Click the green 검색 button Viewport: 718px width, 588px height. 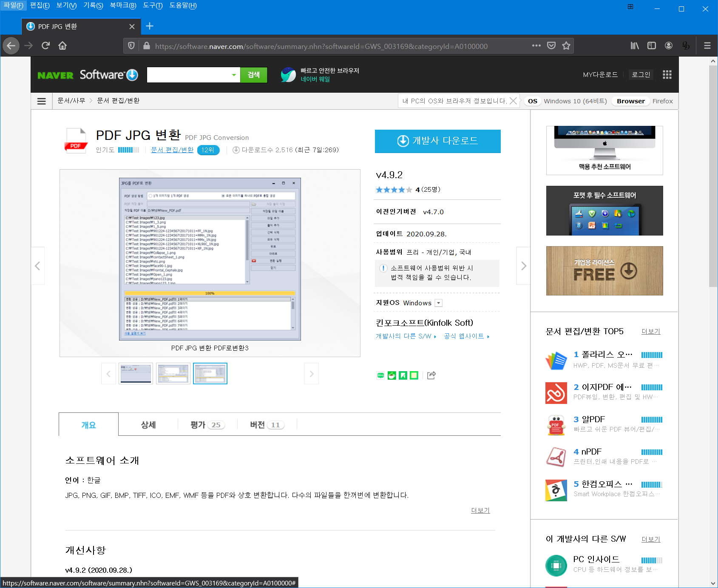pos(254,75)
